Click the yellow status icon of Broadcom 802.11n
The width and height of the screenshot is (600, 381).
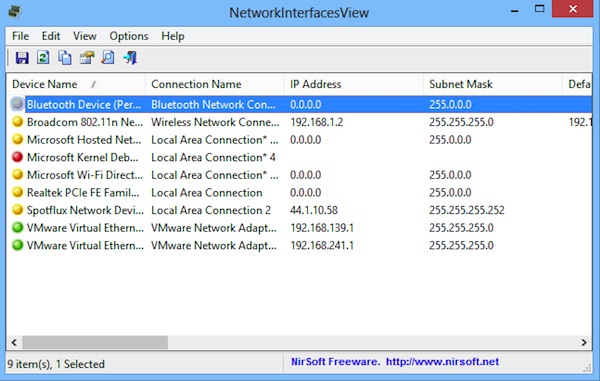coord(17,122)
